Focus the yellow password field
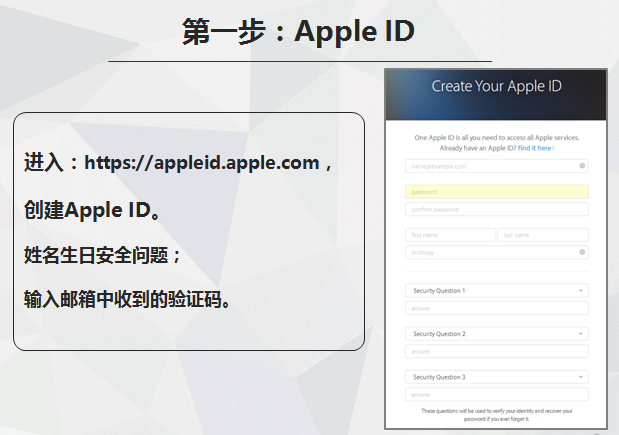This screenshot has height=435, width=619. pyautogui.click(x=497, y=192)
